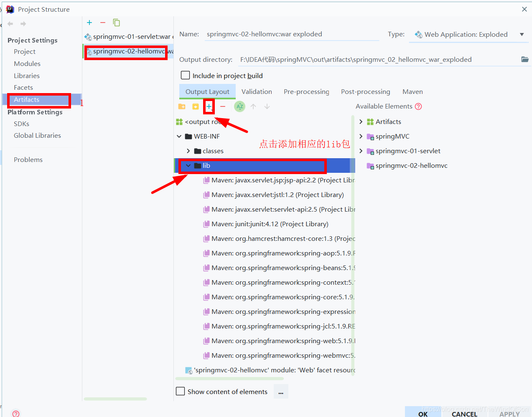Remove element with the output layout minus icon

click(223, 106)
